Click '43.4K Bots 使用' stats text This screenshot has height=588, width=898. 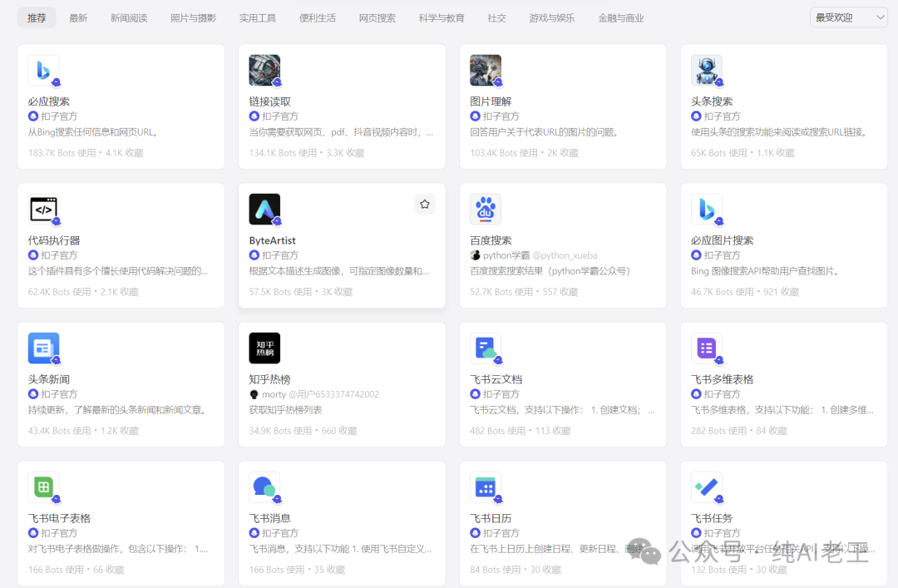point(59,431)
